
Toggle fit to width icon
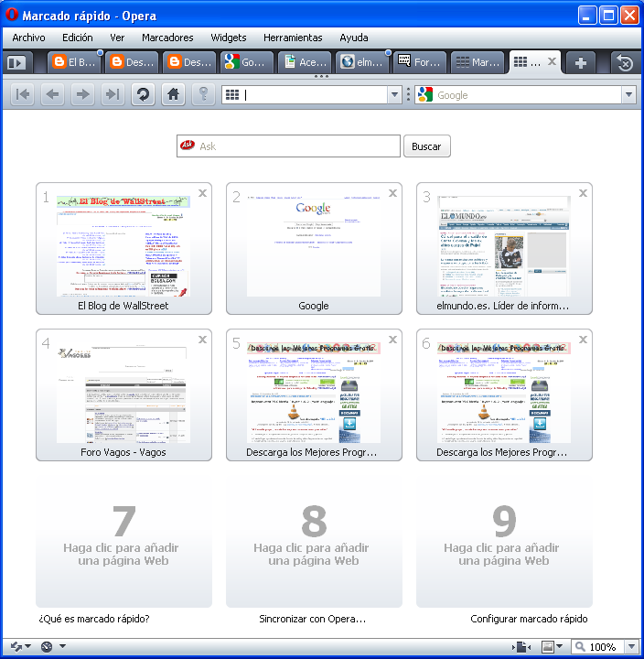(521, 647)
